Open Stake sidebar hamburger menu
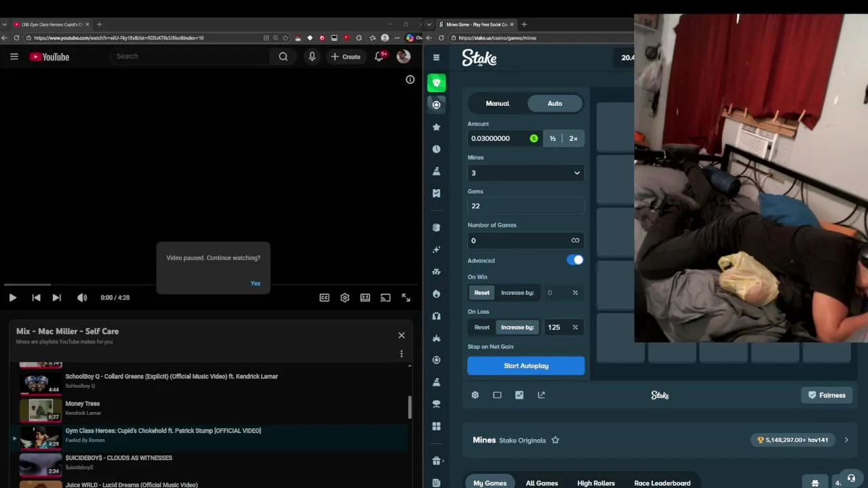The image size is (868, 488). click(437, 58)
